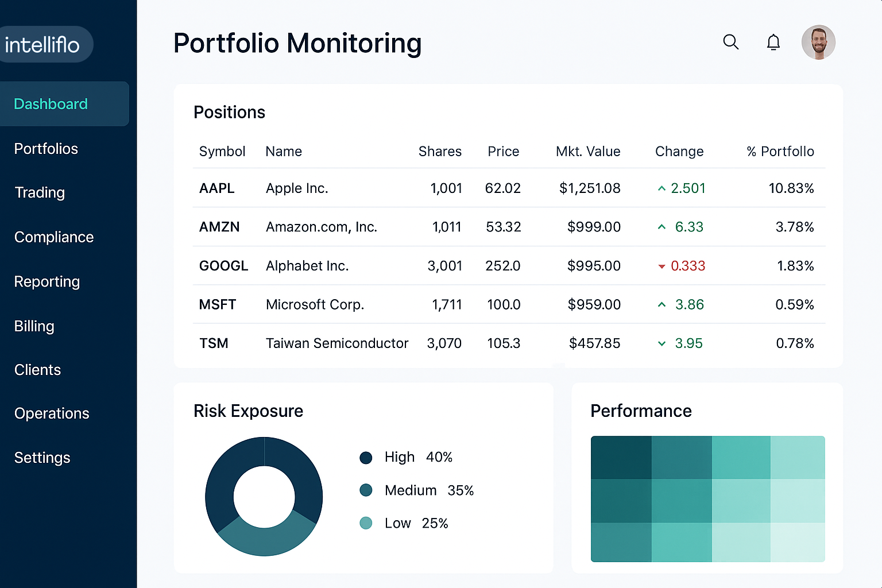Click GOOGL red down-arrow change indicator
This screenshot has height=588, width=882.
661,266
